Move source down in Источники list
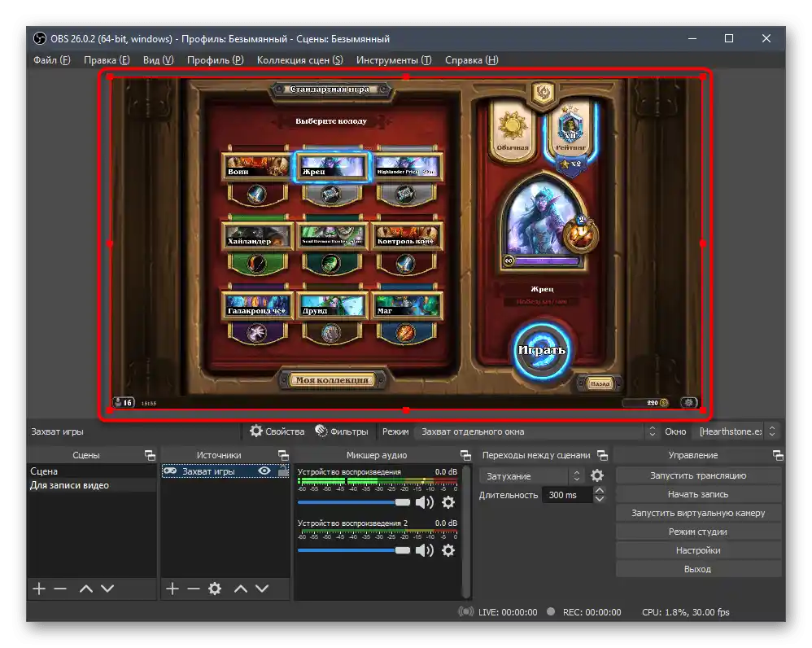The width and height of the screenshot is (812, 648). 262,589
